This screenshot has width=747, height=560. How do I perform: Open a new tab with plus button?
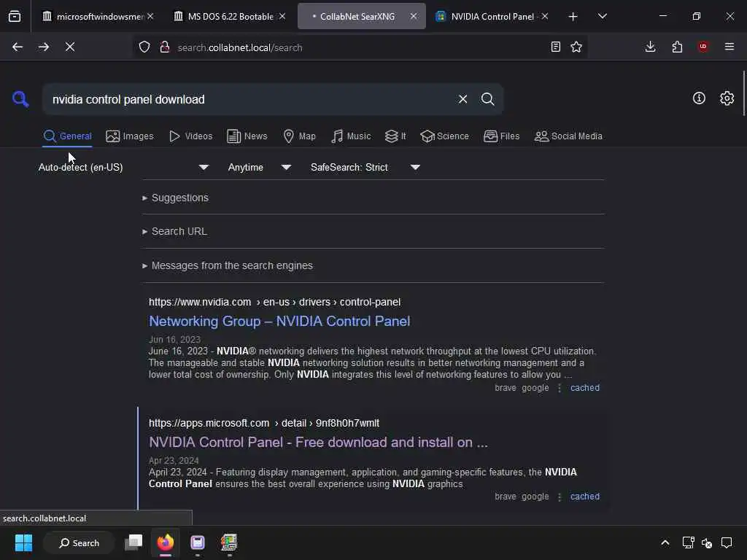[573, 16]
